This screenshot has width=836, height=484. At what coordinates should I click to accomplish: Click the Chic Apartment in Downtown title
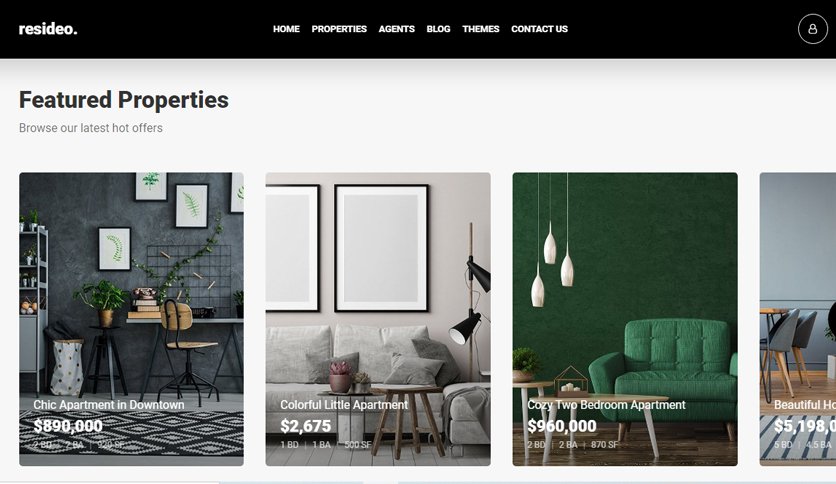tap(109, 405)
